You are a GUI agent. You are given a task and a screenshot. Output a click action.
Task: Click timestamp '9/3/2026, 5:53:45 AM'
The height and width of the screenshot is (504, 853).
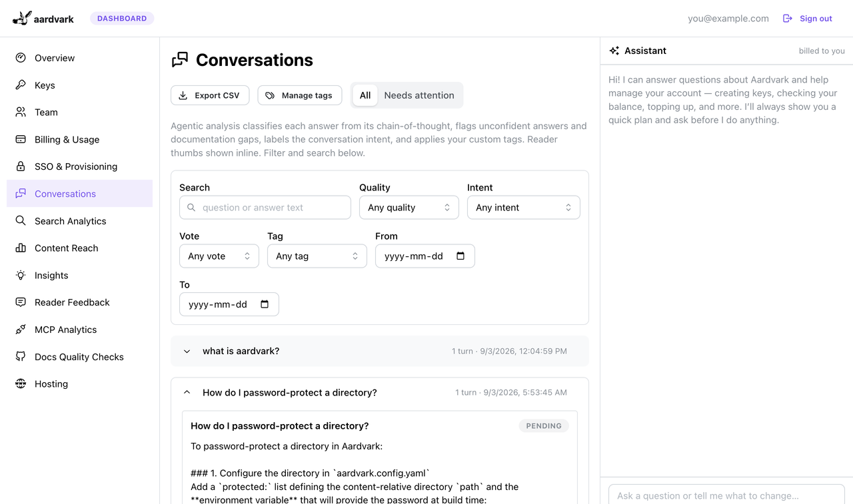point(525,393)
